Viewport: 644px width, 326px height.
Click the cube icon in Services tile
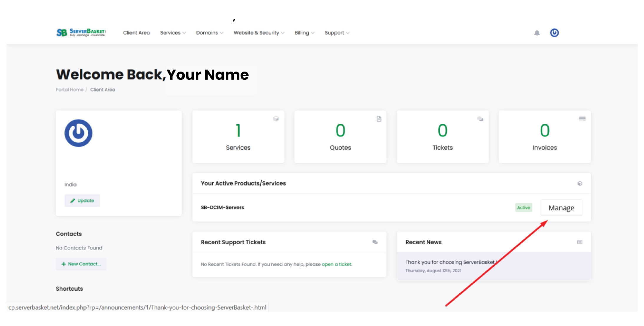point(276,119)
